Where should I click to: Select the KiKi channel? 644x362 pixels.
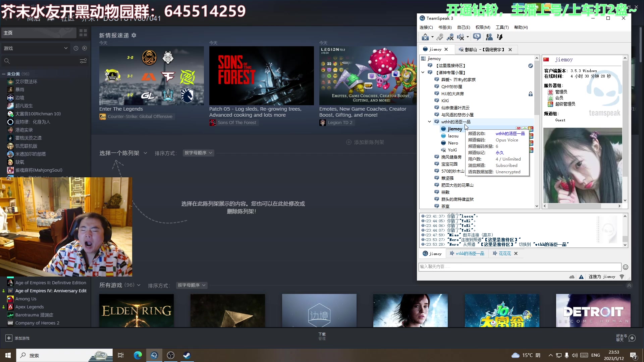click(x=445, y=101)
